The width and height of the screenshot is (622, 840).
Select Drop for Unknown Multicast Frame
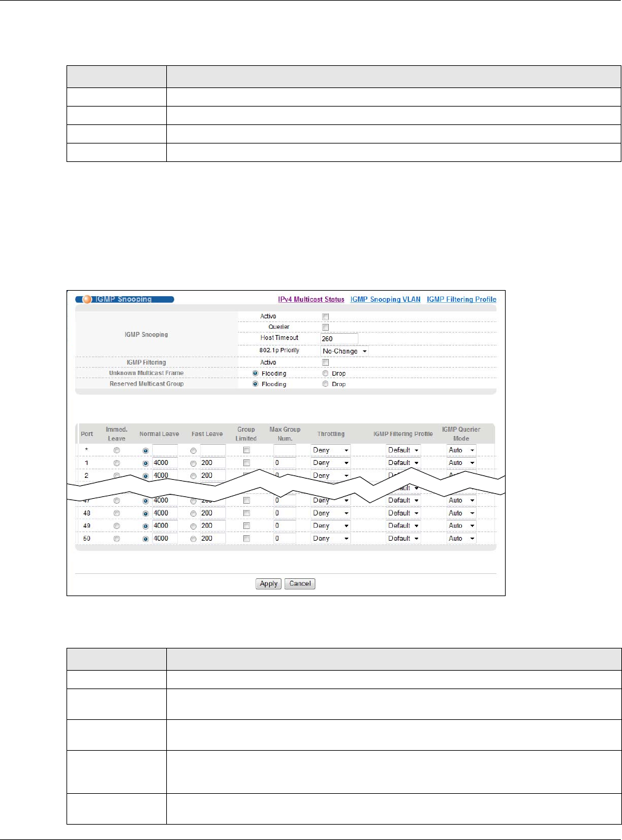click(x=326, y=373)
